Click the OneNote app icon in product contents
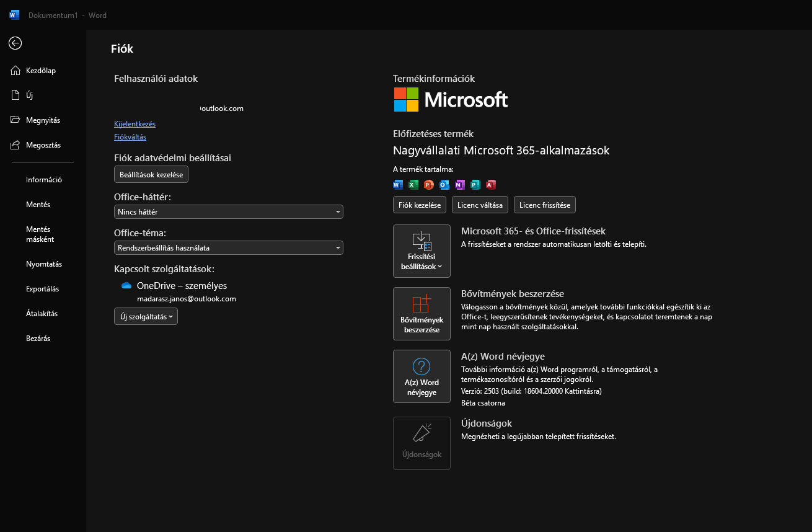This screenshot has width=812, height=532. coord(460,184)
